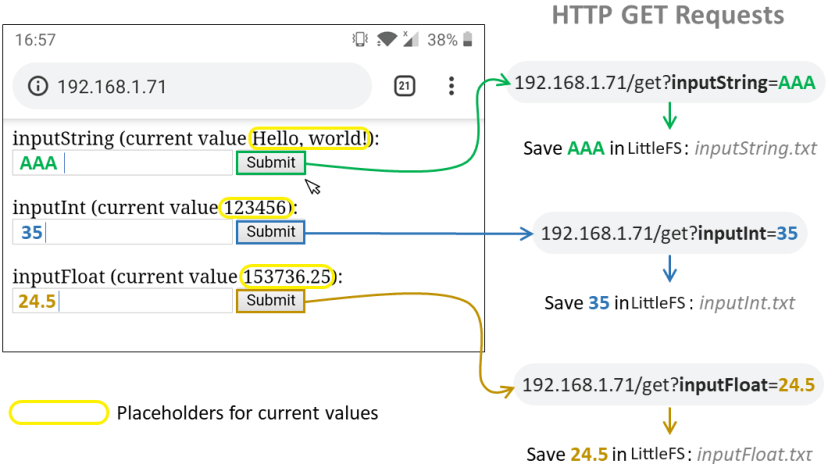
Task: Click the site info icon in address bar
Action: point(39,87)
